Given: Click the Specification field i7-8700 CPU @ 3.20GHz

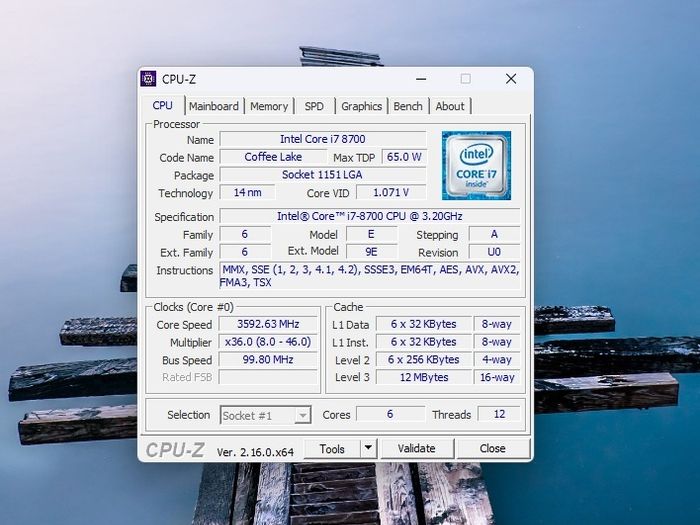Looking at the screenshot, I should tap(370, 216).
